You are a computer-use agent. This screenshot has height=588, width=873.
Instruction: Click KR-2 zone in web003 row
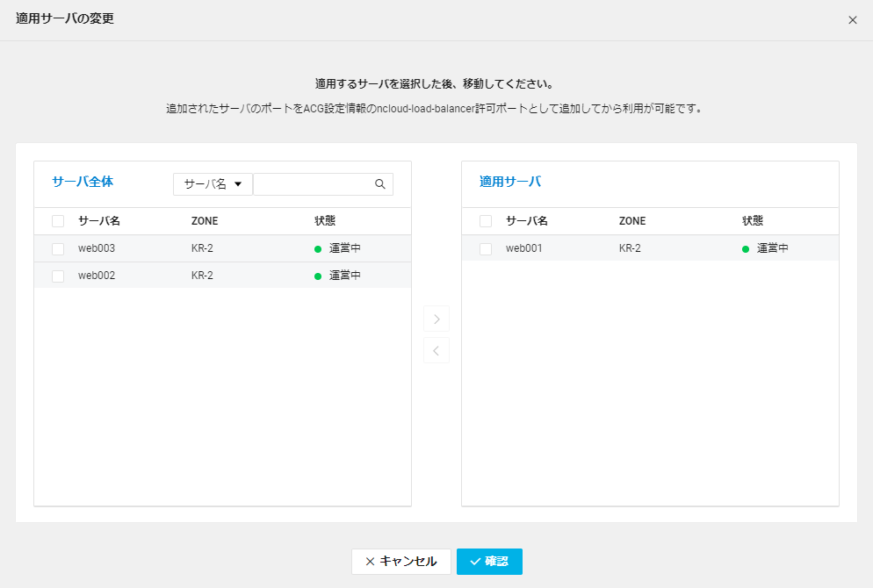(202, 248)
